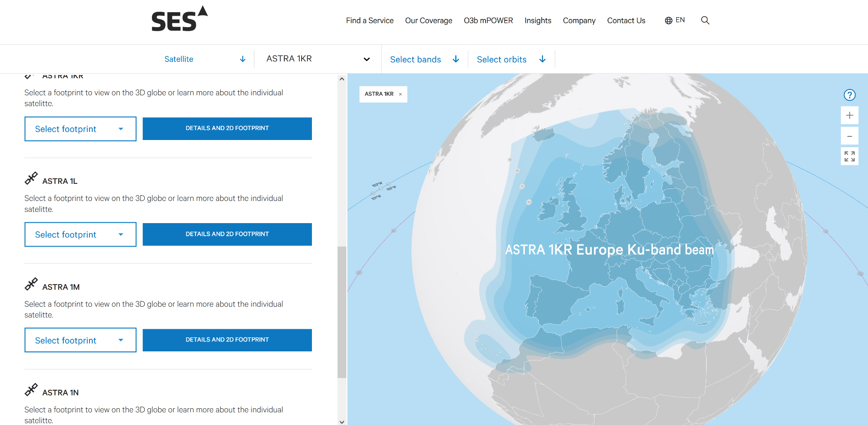
Task: Zoom in on the globe with plus button
Action: pyautogui.click(x=849, y=115)
